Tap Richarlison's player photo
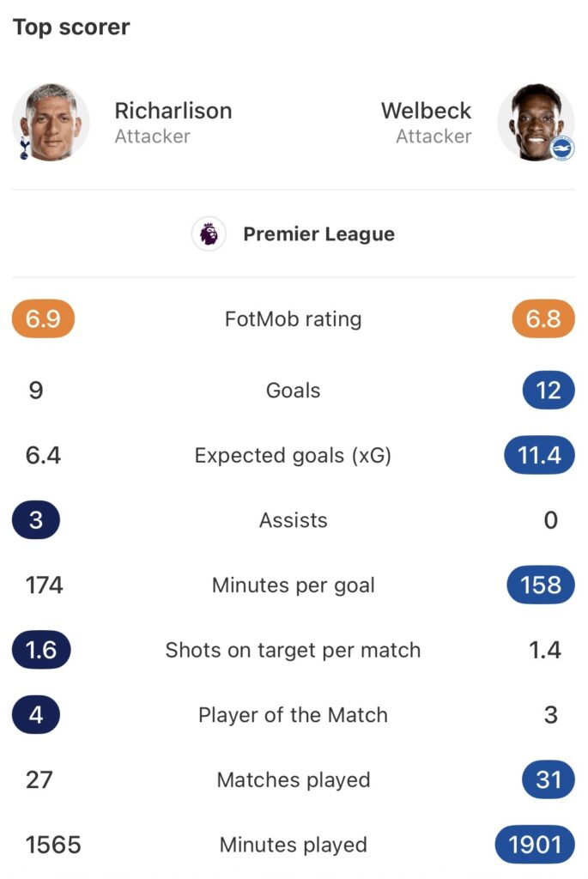Viewport: 588px width, 879px height. coord(52,122)
